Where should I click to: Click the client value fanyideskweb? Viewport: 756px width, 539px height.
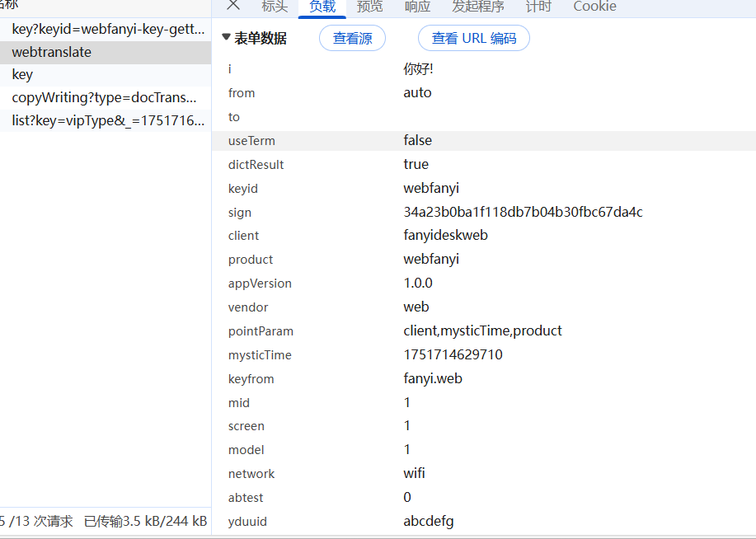coord(445,235)
